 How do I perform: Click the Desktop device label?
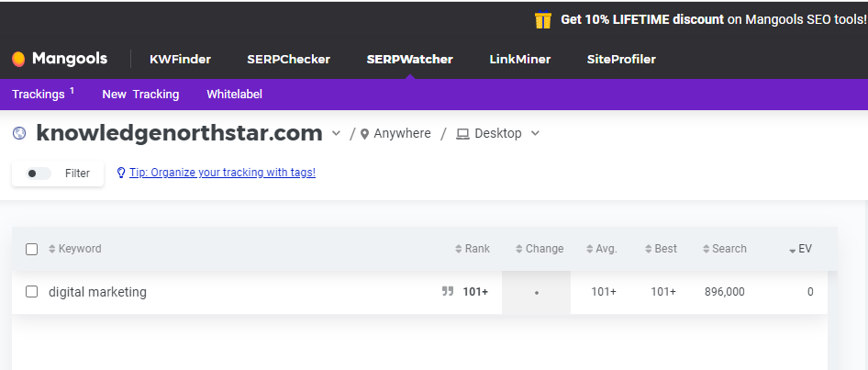click(497, 133)
